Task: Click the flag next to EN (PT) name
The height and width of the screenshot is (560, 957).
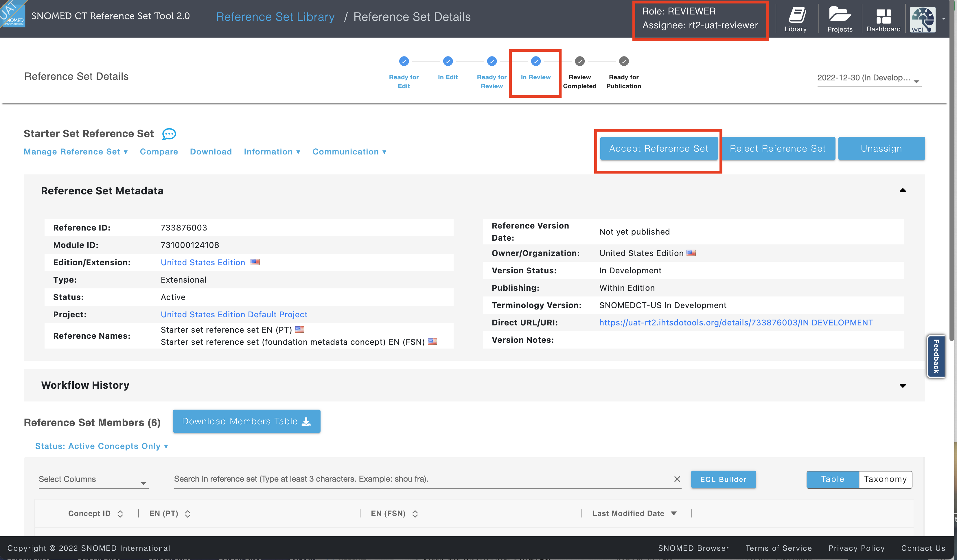Action: click(300, 329)
